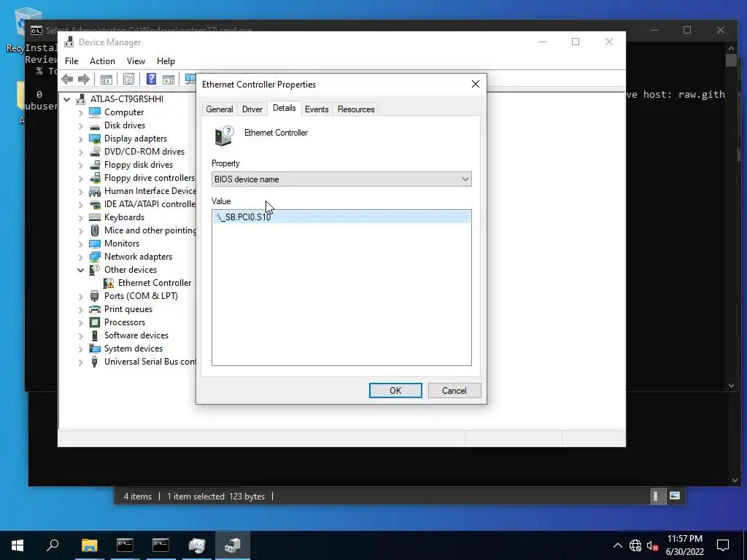Click the blue Help question mark icon
Image resolution: width=747 pixels, height=560 pixels.
151,79
